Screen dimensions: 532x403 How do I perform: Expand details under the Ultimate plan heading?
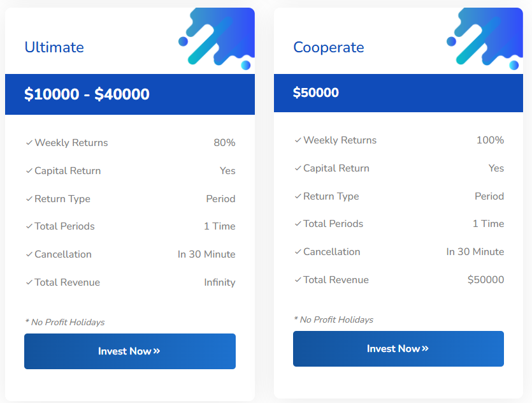click(x=54, y=47)
